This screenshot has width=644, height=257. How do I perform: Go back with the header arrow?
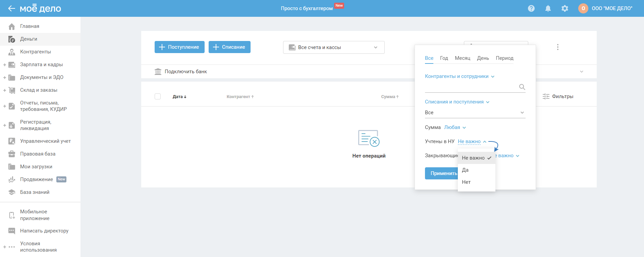[12, 8]
